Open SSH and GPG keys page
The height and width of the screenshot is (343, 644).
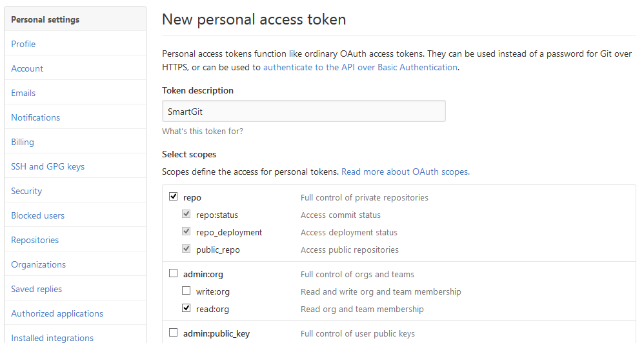[x=48, y=166]
